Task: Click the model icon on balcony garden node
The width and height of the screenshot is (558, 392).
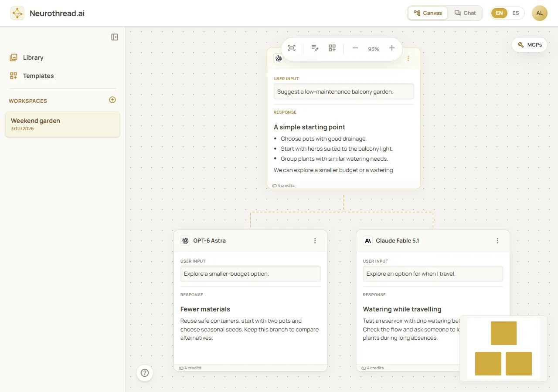Action: coord(279,58)
